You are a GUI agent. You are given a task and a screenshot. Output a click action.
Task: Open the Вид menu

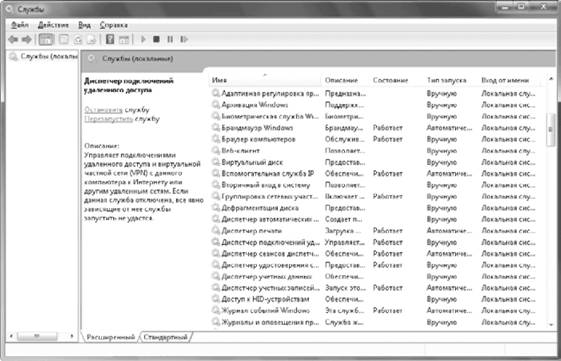coord(84,25)
